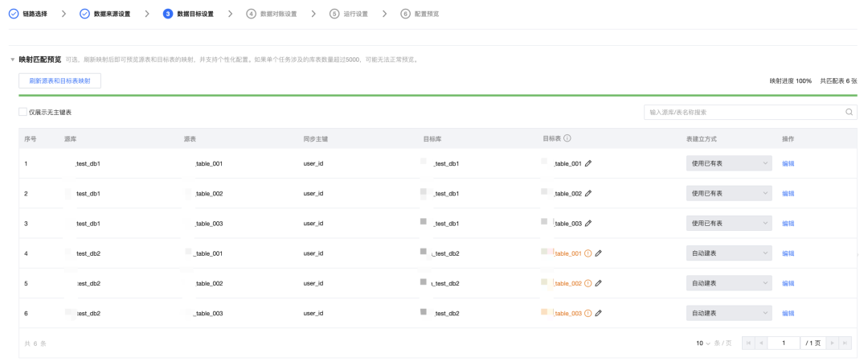Click orange warning icon in row 5
The width and height of the screenshot is (868, 362).
click(588, 283)
